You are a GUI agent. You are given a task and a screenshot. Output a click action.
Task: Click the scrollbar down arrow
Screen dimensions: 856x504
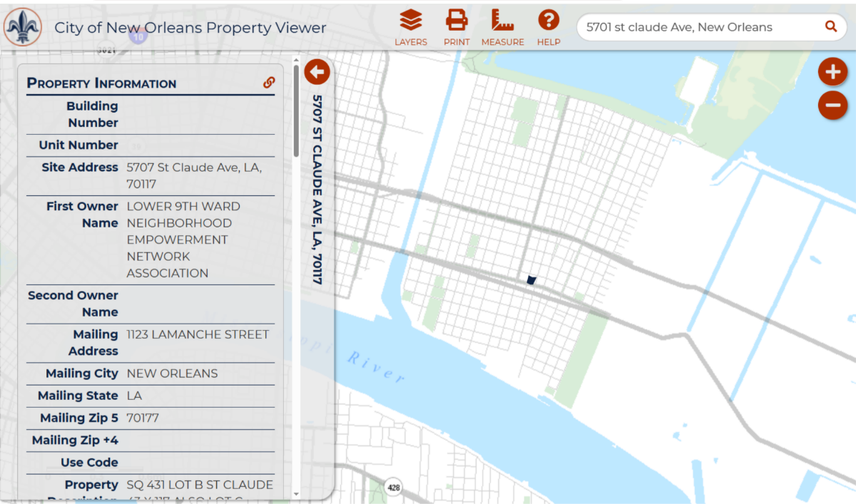point(296,494)
